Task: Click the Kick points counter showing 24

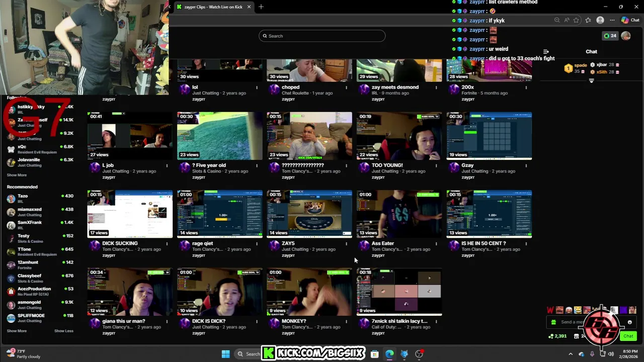Action: click(610, 36)
